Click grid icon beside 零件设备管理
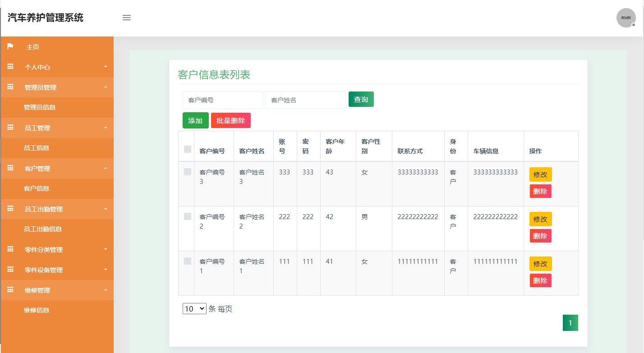The height and width of the screenshot is (353, 644). tap(10, 270)
